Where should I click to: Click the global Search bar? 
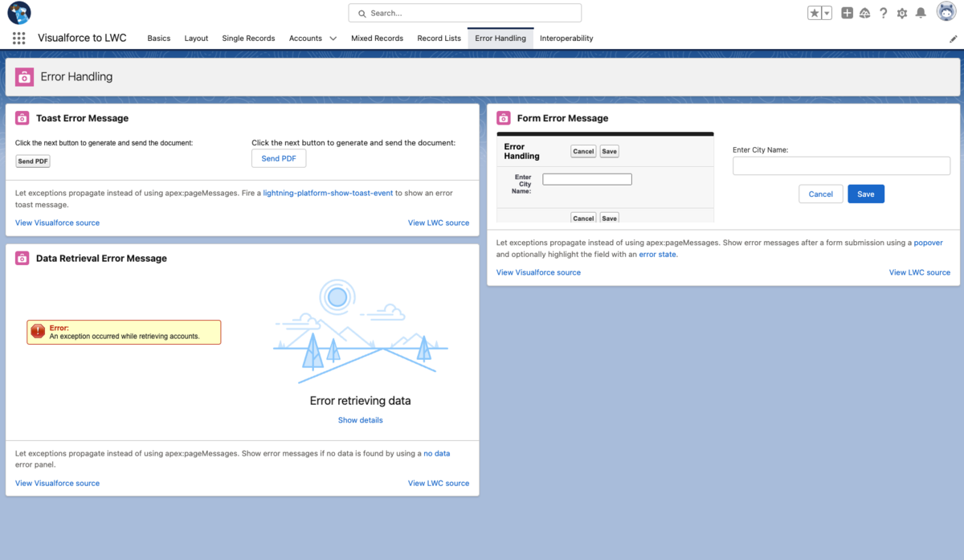click(464, 13)
